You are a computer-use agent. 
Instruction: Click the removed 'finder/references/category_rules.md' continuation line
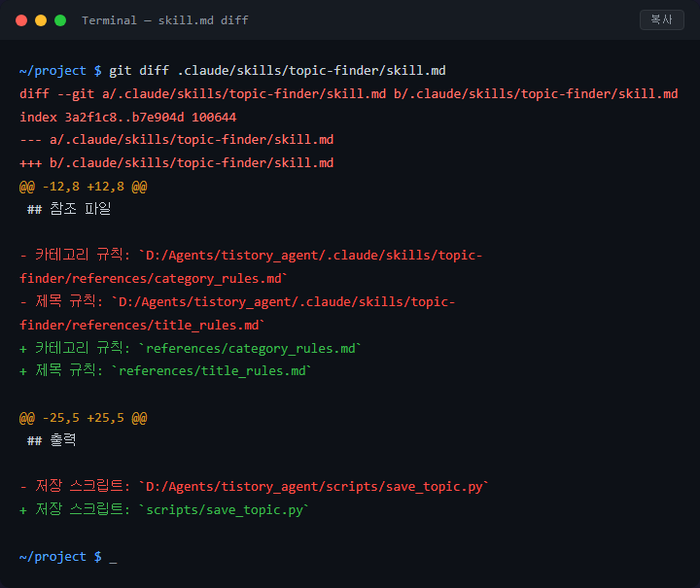pos(154,278)
